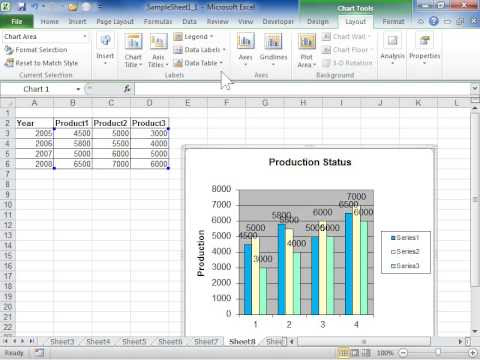Screen dimensions: 480x360
Task: Open the Plot Area options
Action: (306, 51)
